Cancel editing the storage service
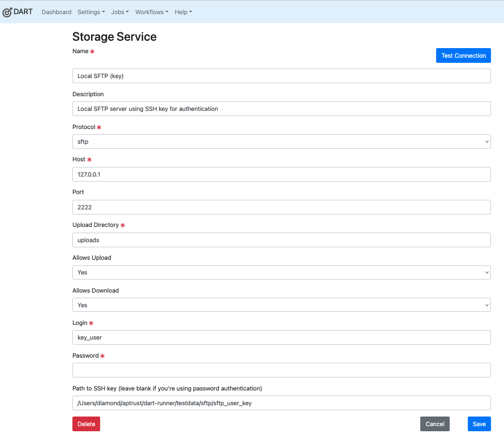 tap(434, 423)
